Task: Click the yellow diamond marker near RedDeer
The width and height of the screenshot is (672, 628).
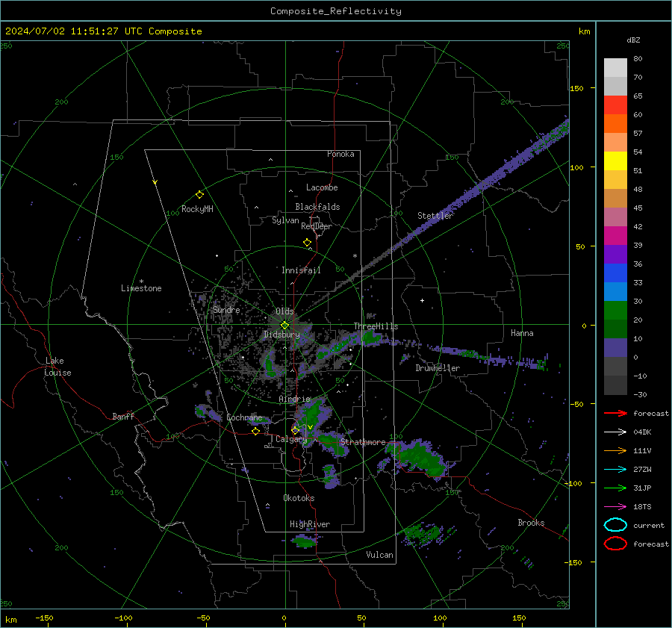Action: coord(307,243)
